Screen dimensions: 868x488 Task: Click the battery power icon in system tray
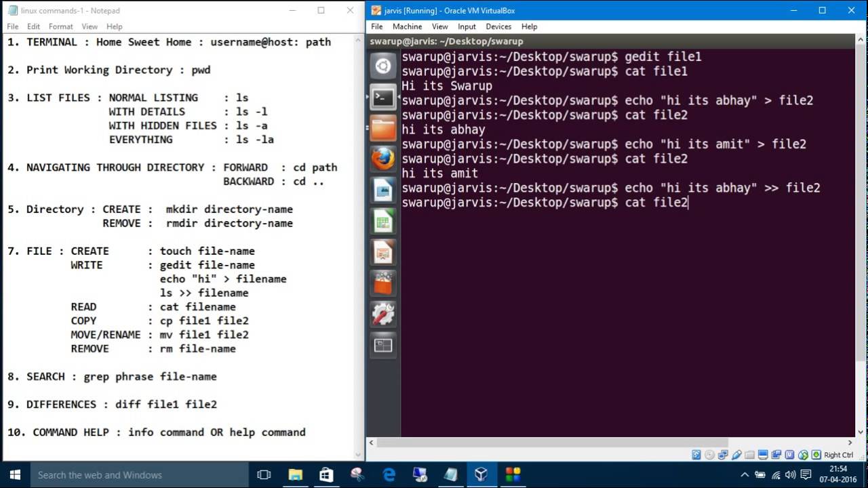coord(760,475)
